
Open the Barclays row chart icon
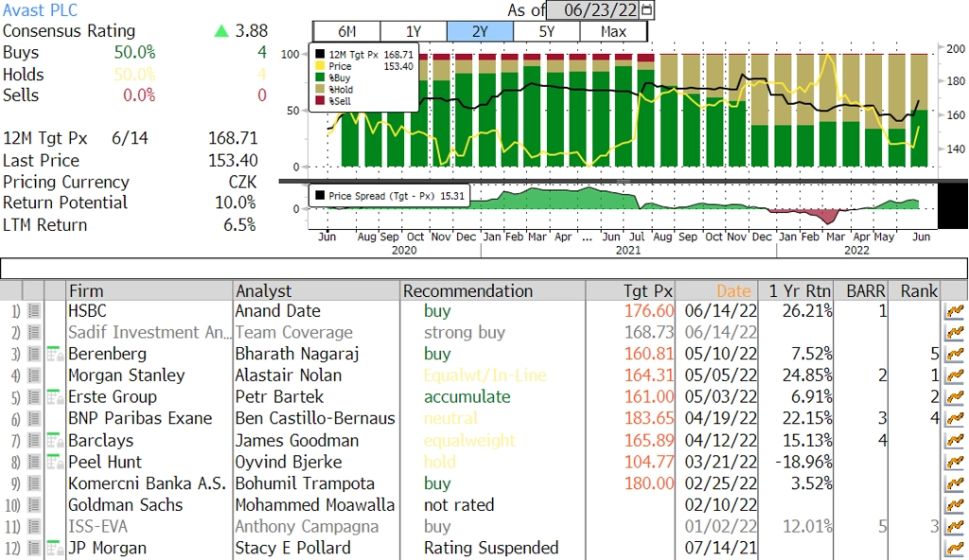955,441
